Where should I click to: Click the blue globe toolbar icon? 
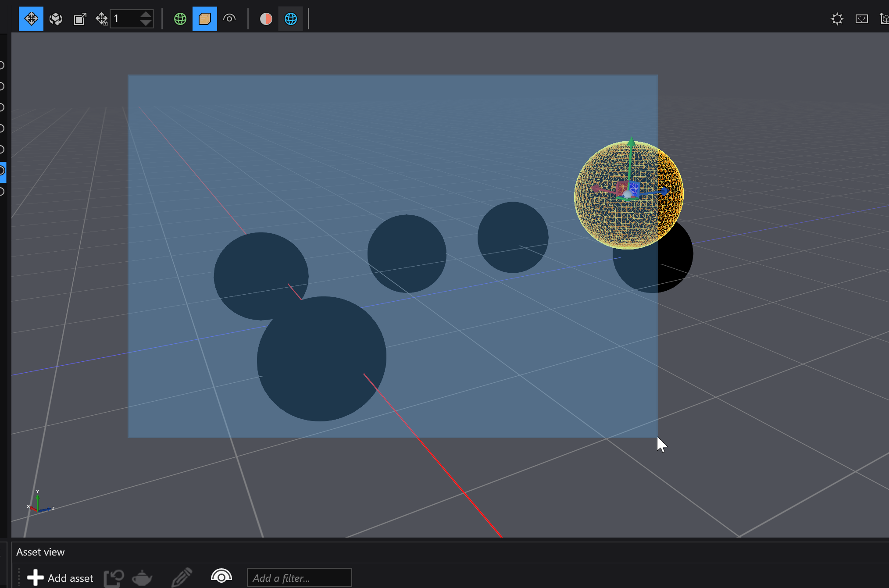[x=291, y=19]
